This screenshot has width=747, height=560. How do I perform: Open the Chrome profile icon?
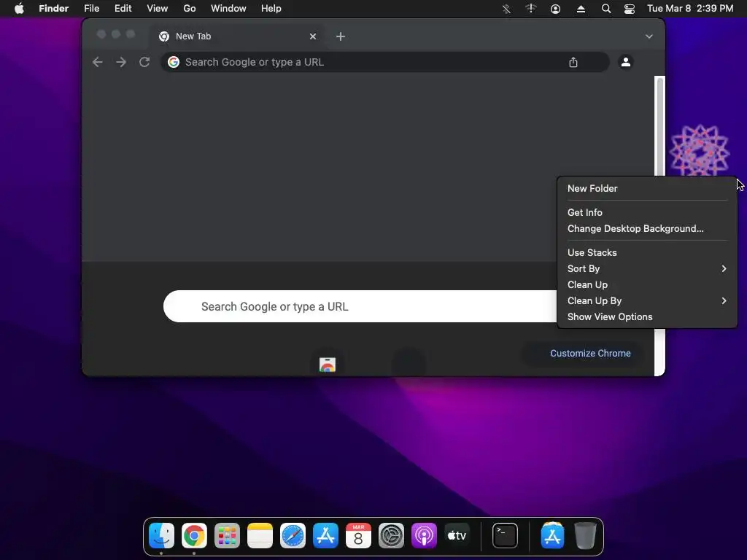pos(625,62)
